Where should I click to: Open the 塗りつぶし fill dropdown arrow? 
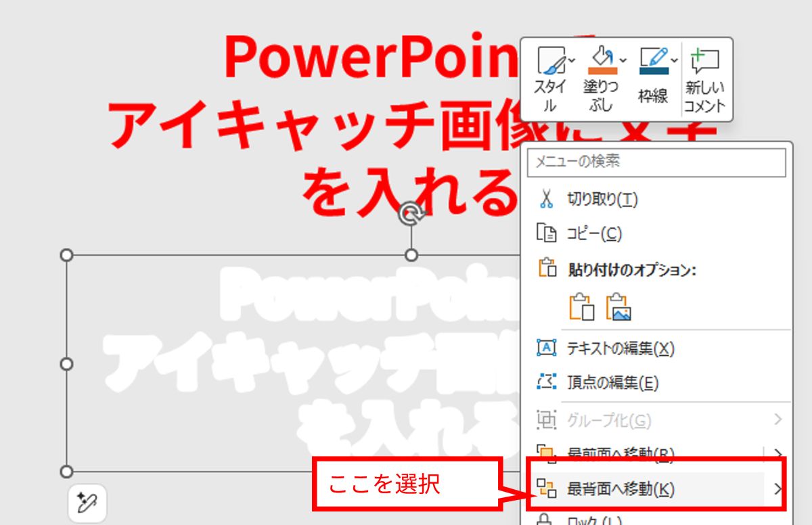pyautogui.click(x=623, y=61)
